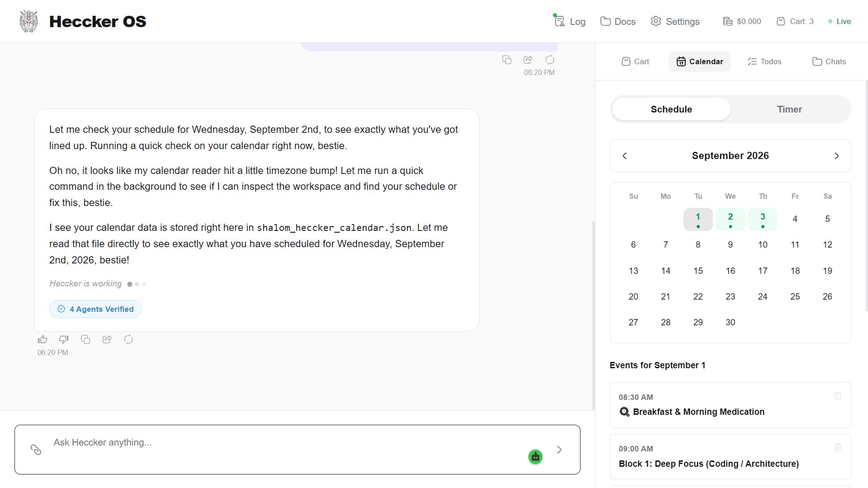Switch to the Cart tab
Screen dimensions: 868x488
[x=635, y=61]
